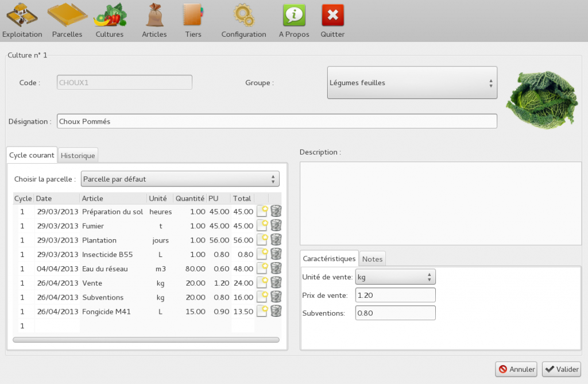
Task: Open the Articles sack icon
Action: pyautogui.click(x=154, y=20)
